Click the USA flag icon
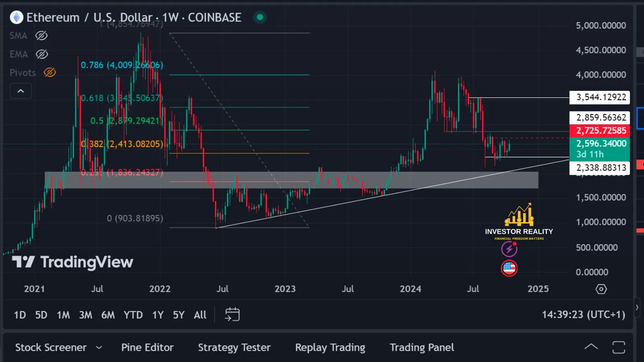 pyautogui.click(x=510, y=268)
